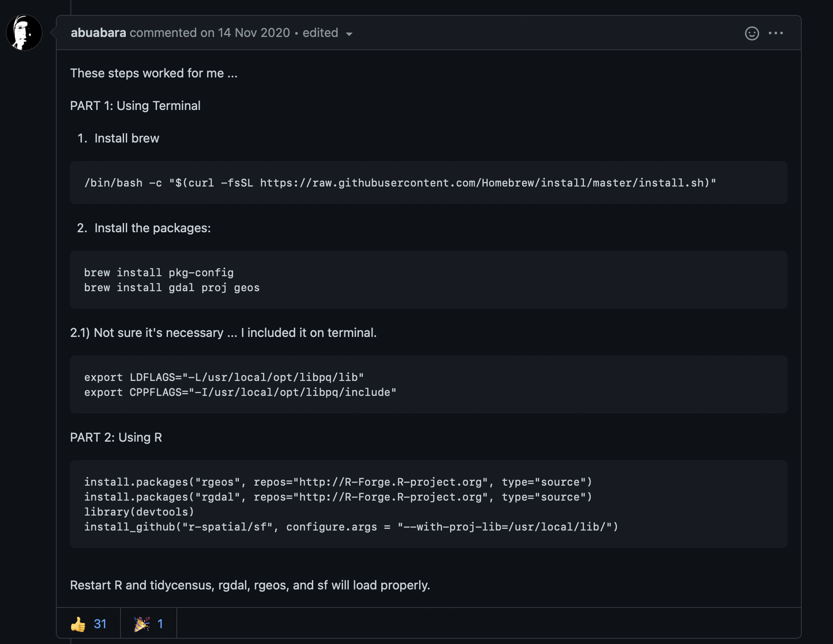This screenshot has height=644, width=833.
Task: Click the Homebrew install curl command text
Action: (400, 183)
